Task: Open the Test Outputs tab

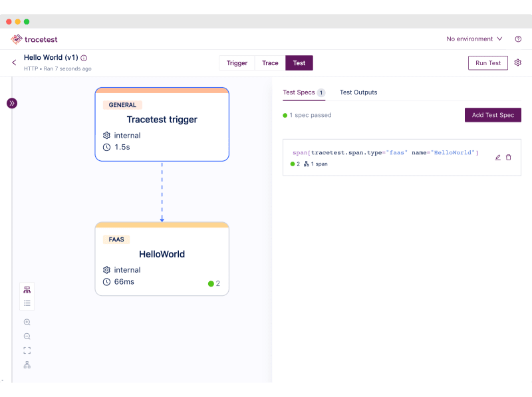Action: (358, 92)
